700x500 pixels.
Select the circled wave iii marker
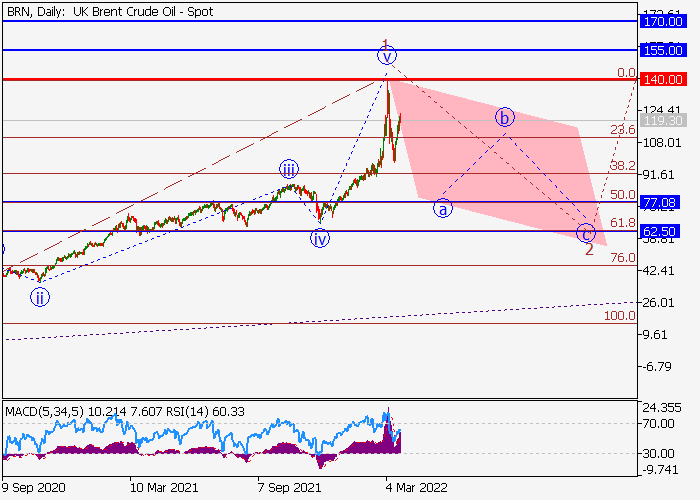click(289, 169)
